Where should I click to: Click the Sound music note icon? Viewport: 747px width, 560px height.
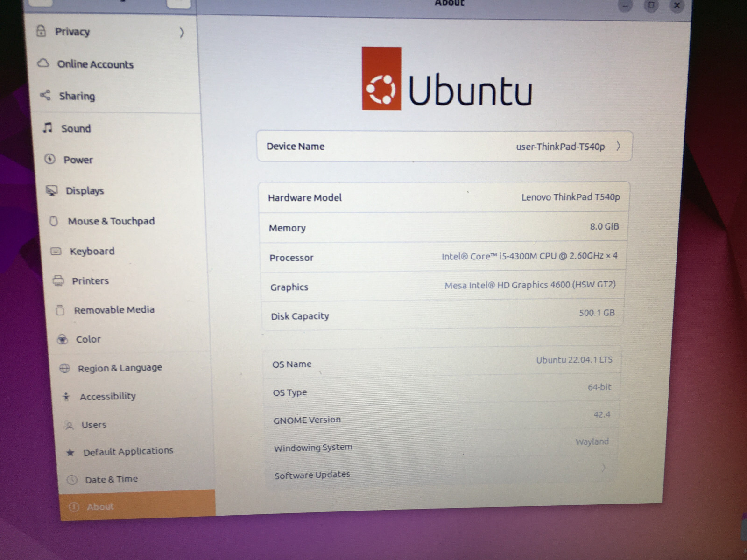[47, 127]
